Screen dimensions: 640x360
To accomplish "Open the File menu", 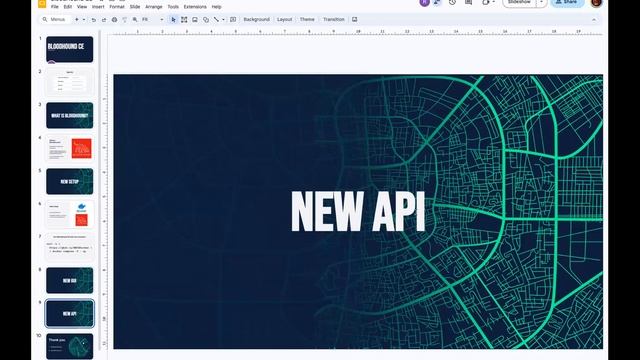I will [x=55, y=7].
